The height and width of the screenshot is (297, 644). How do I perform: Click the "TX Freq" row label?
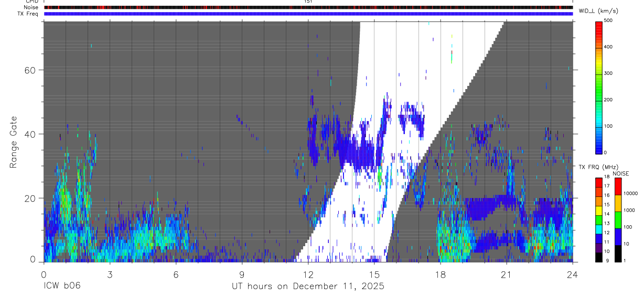coord(28,14)
